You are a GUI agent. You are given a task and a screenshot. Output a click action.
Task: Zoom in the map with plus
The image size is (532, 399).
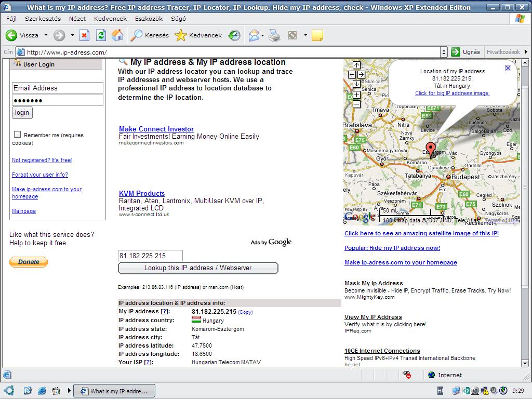(356, 95)
